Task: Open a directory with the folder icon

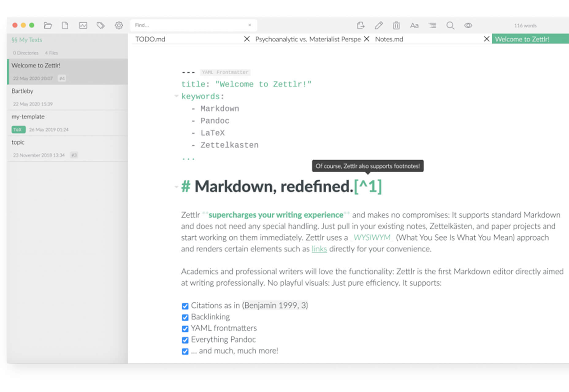Action: click(x=48, y=25)
